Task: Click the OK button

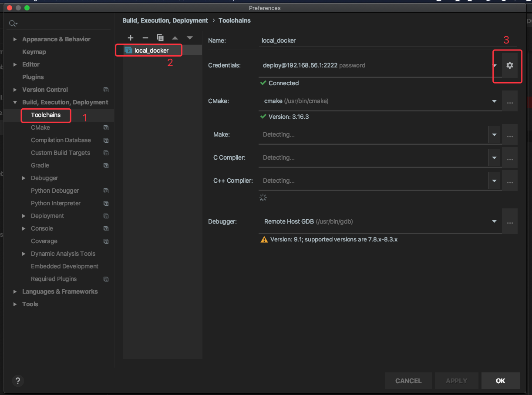Action: pyautogui.click(x=501, y=381)
